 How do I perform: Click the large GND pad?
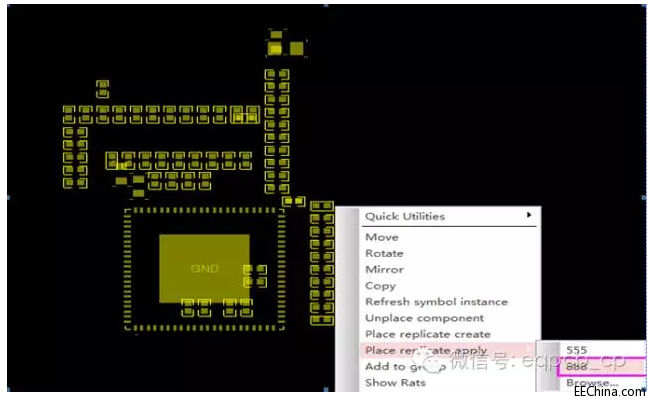(x=204, y=269)
